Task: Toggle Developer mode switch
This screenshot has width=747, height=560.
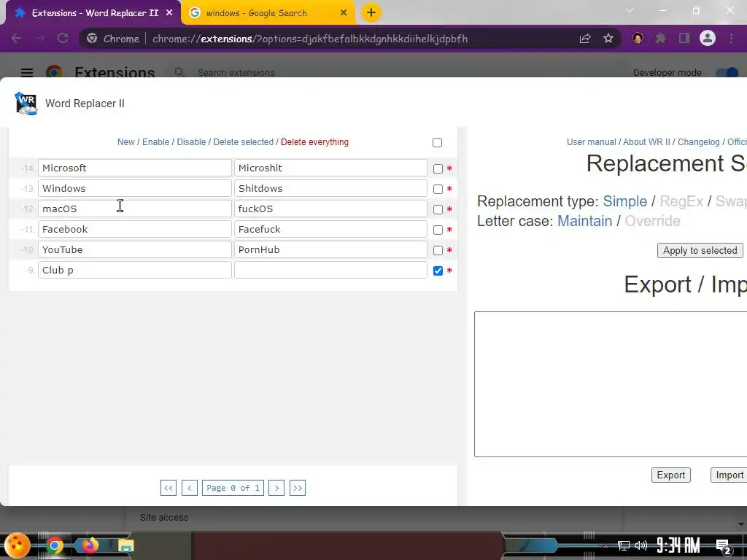Action: [727, 72]
